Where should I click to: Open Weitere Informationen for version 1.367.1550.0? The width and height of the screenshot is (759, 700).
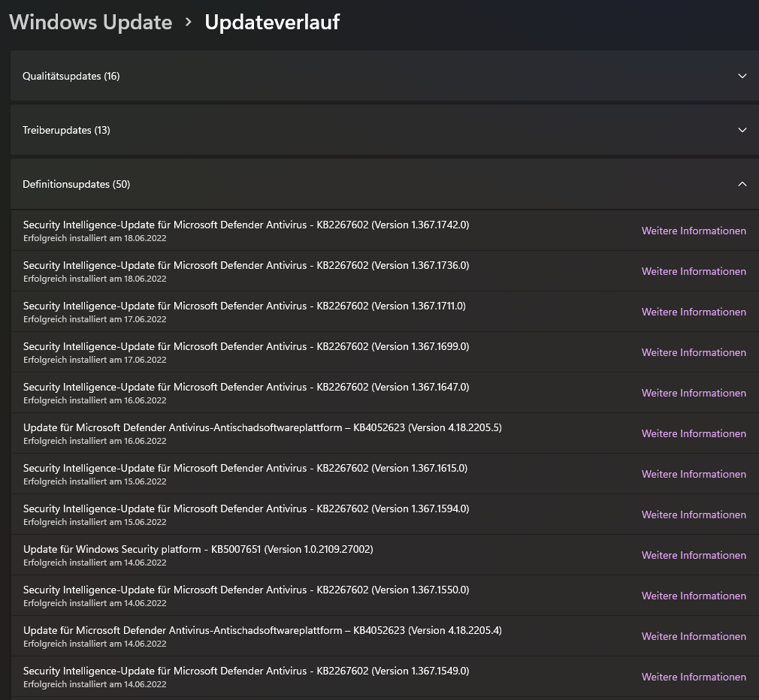point(694,596)
